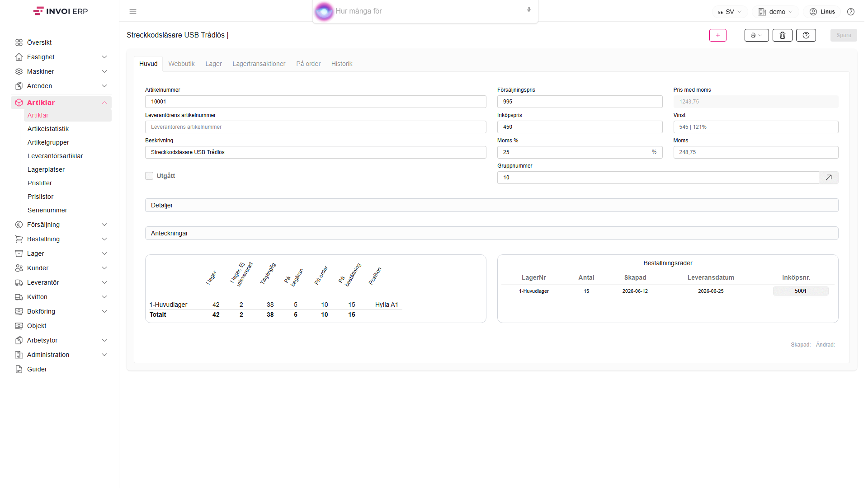Image resolution: width=868 pixels, height=488 pixels.
Task: Switch to the Webbutik tab
Action: coord(181,64)
